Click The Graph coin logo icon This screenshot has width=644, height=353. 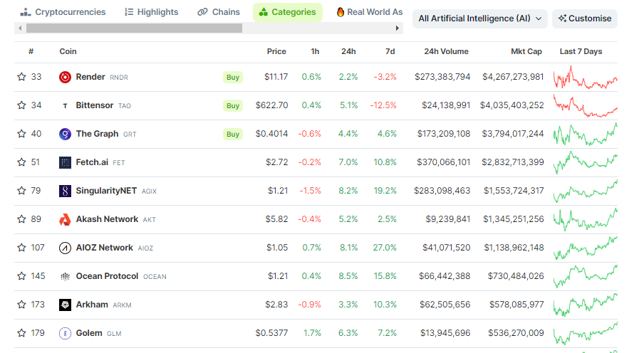click(x=65, y=134)
